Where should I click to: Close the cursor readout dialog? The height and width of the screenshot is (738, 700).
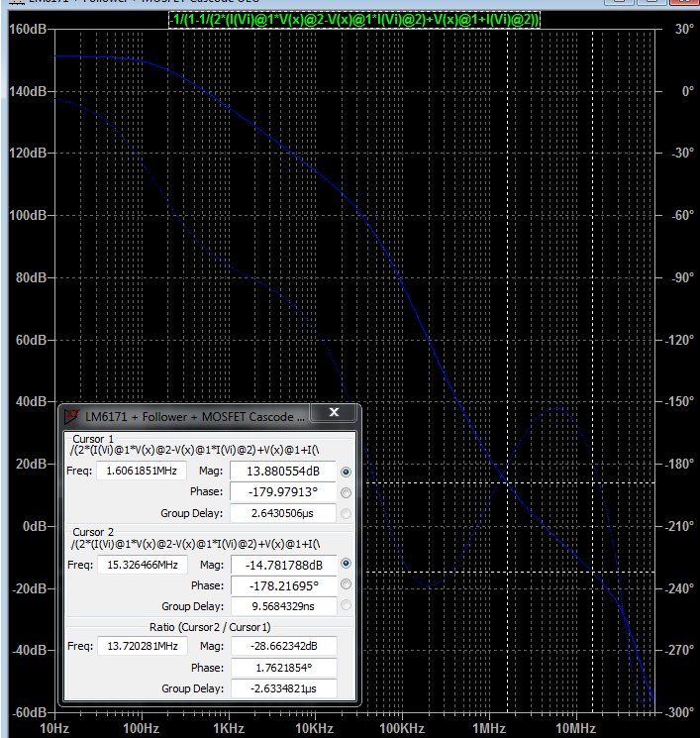coord(334,412)
